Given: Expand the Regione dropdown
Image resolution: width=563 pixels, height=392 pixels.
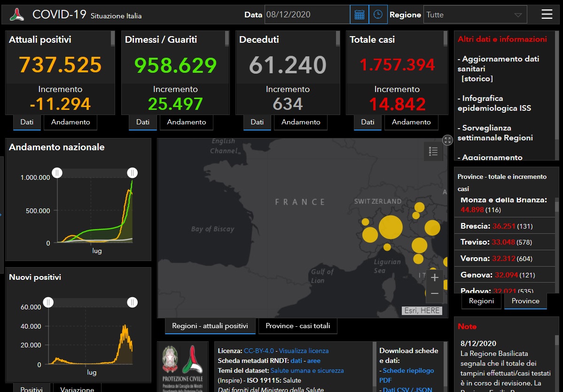Looking at the screenshot, I should click(475, 15).
